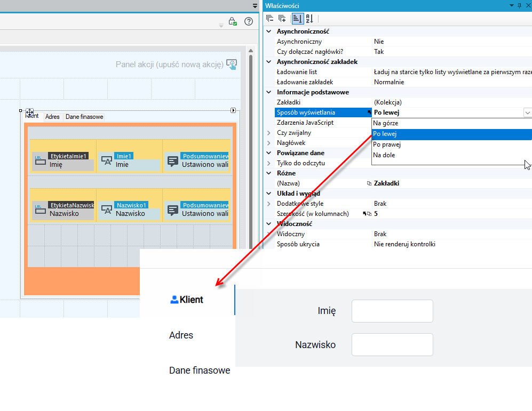532x411 pixels.
Task: Click the designer vertical scrollbar up arrow
Action: 251,51
